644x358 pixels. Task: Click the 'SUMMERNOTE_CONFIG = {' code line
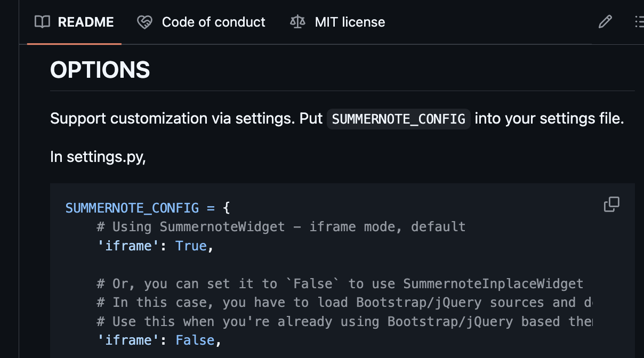[148, 208]
